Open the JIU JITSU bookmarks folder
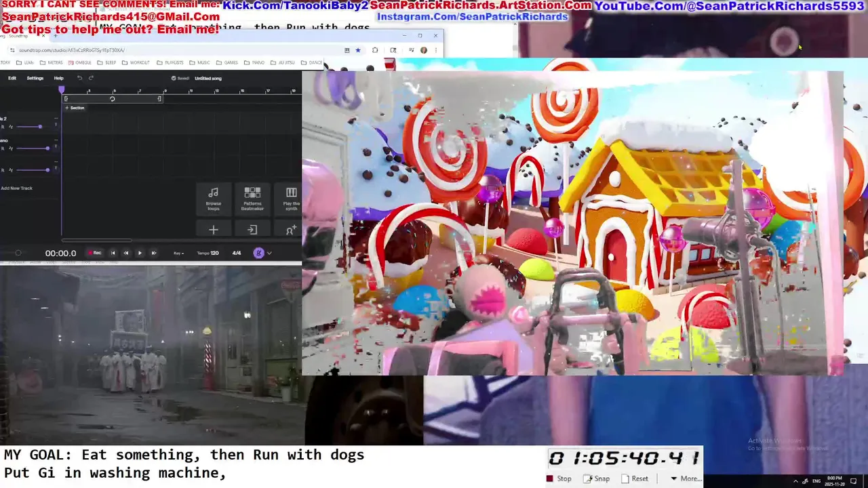 click(282, 62)
